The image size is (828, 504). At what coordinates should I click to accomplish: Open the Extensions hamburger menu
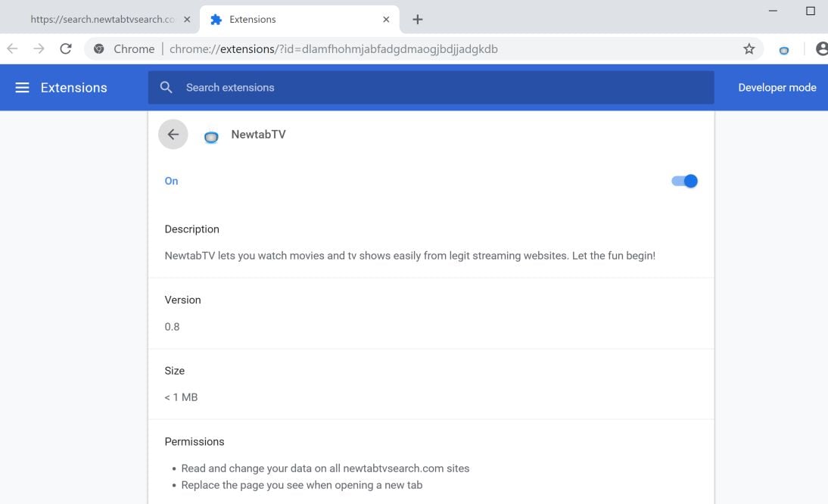click(x=22, y=88)
